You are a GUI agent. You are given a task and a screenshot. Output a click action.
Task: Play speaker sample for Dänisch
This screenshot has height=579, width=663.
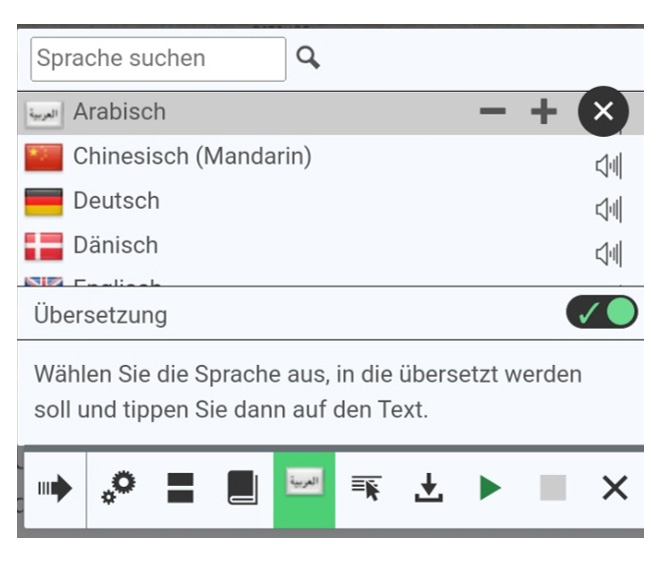tap(608, 254)
